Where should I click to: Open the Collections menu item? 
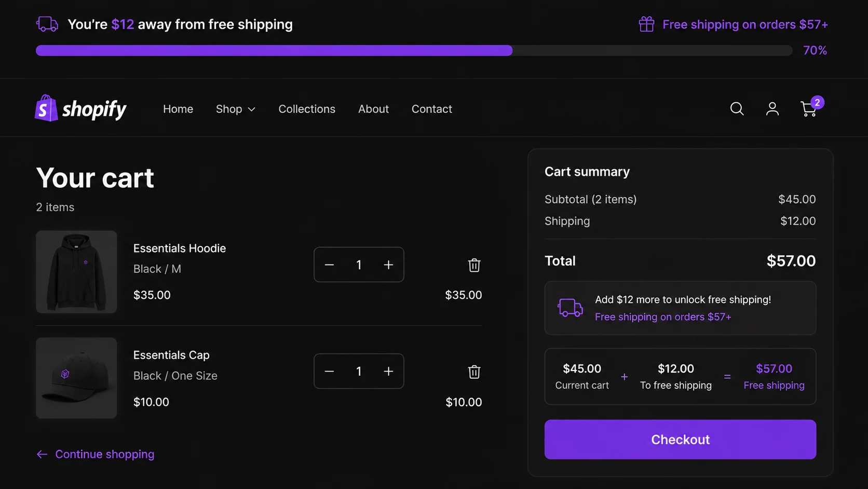click(307, 109)
